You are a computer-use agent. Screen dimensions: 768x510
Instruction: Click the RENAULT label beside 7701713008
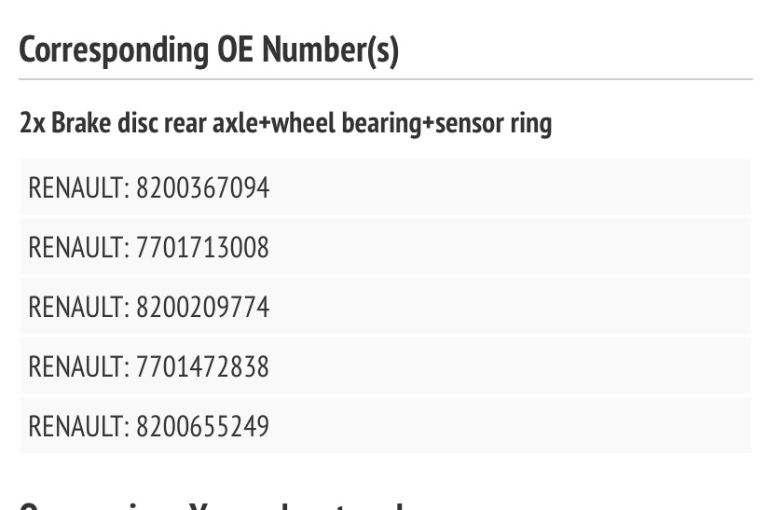pyautogui.click(x=76, y=247)
